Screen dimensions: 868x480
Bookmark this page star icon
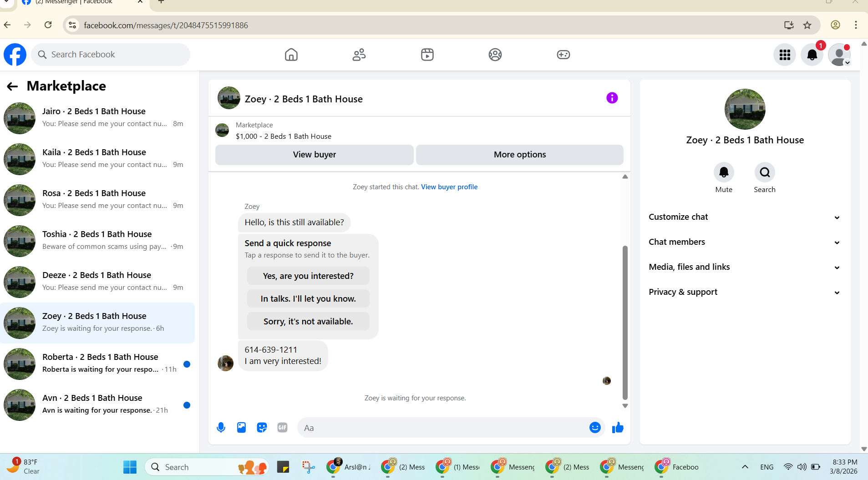click(x=807, y=25)
